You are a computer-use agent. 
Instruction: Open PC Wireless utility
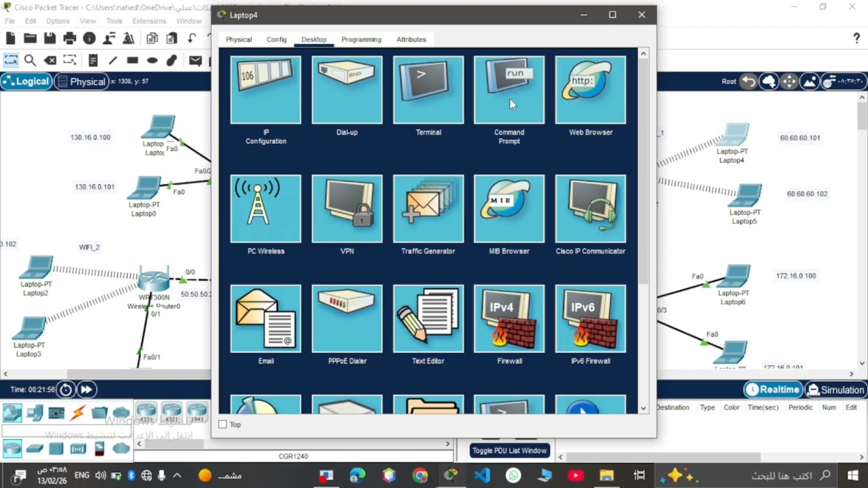click(x=266, y=209)
